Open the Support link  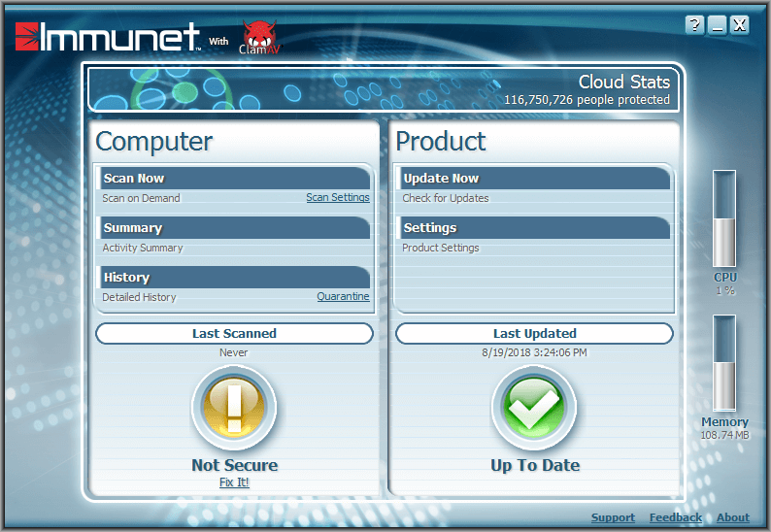[613, 518]
